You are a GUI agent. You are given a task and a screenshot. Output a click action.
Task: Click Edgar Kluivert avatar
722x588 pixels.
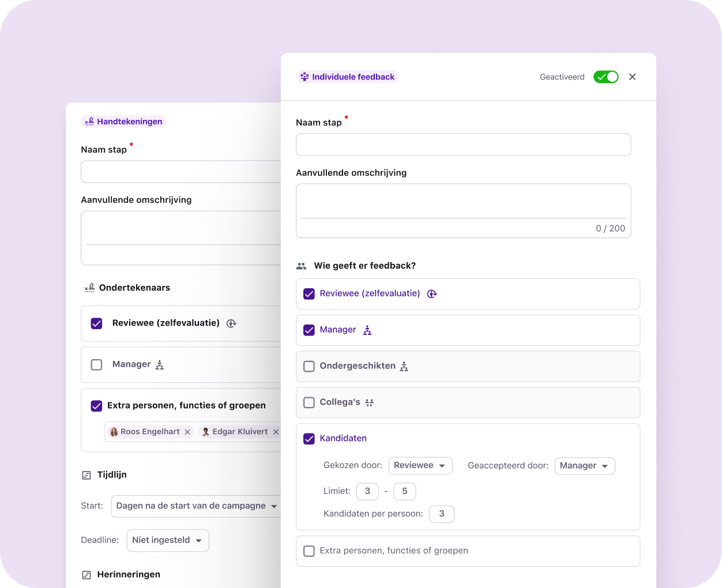206,432
